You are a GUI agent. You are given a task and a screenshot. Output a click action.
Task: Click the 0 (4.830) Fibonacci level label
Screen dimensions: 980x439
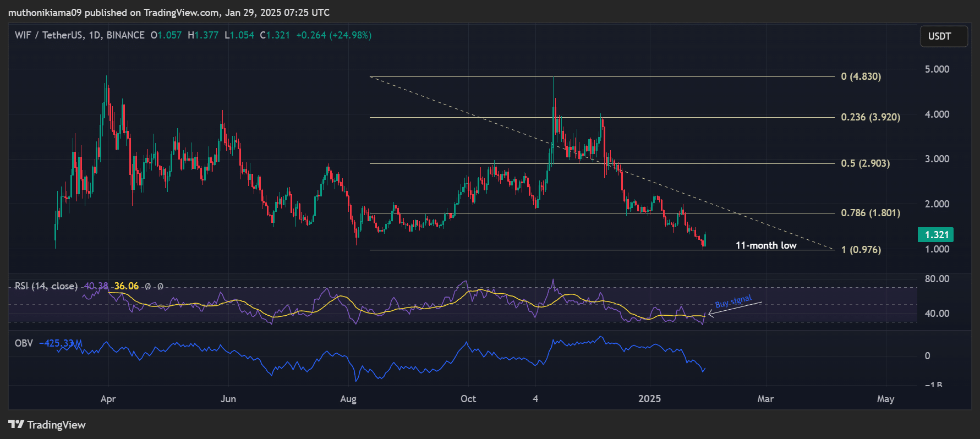[861, 76]
